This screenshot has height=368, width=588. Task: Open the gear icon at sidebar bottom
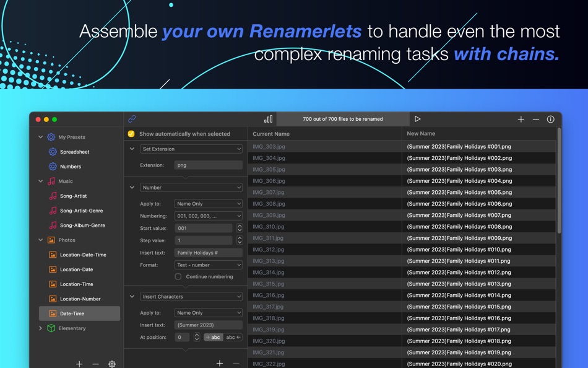[111, 364]
